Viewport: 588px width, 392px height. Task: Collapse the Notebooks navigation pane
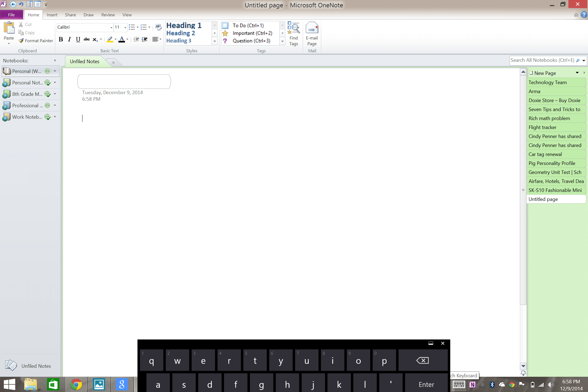pos(55,60)
